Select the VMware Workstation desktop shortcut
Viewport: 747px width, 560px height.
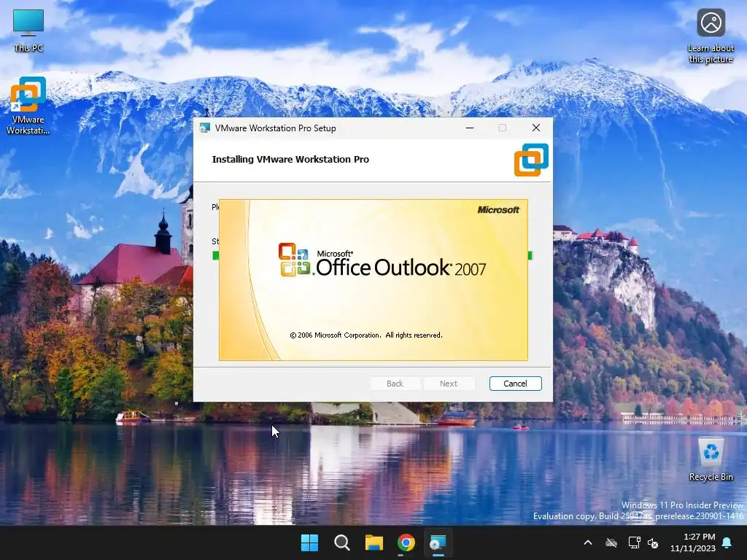pyautogui.click(x=28, y=106)
